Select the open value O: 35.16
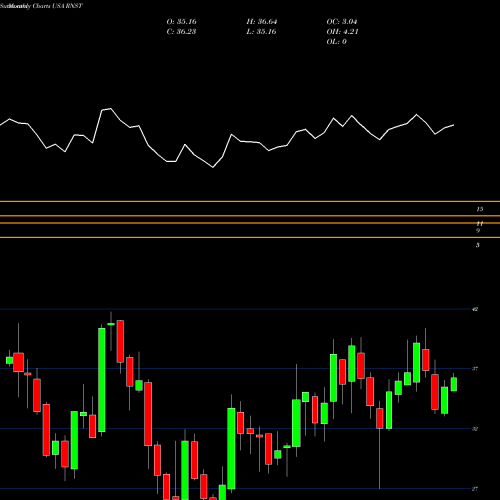 (x=181, y=22)
